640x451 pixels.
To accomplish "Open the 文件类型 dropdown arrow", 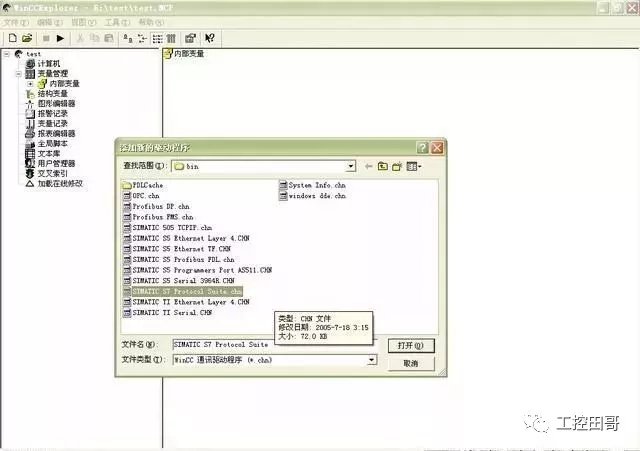I will tap(371, 360).
